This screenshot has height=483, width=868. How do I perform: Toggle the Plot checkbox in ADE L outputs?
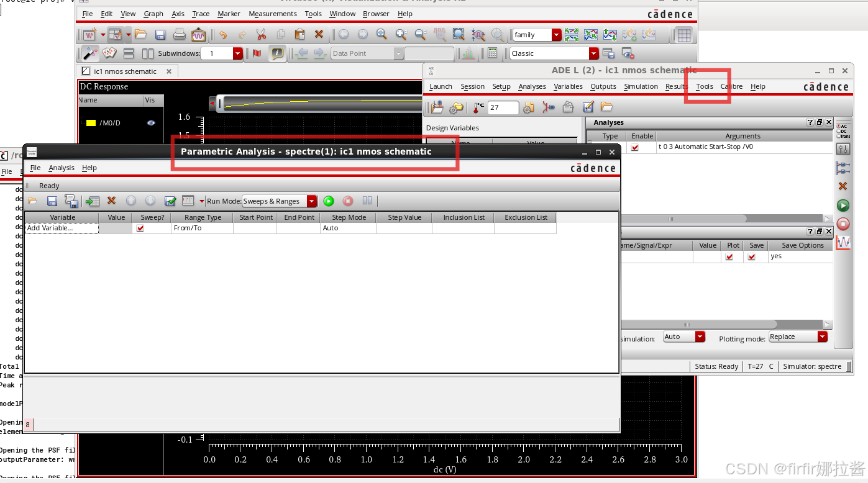coord(729,257)
